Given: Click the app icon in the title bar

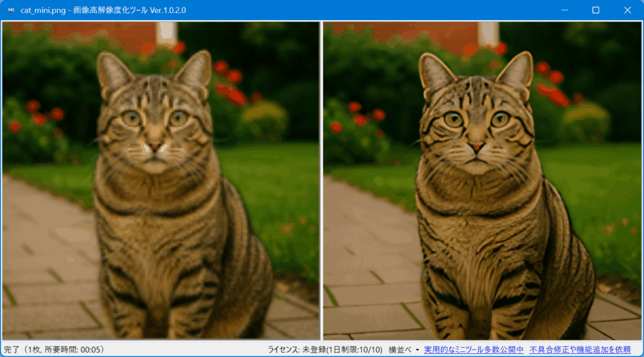Looking at the screenshot, I should click(11, 10).
